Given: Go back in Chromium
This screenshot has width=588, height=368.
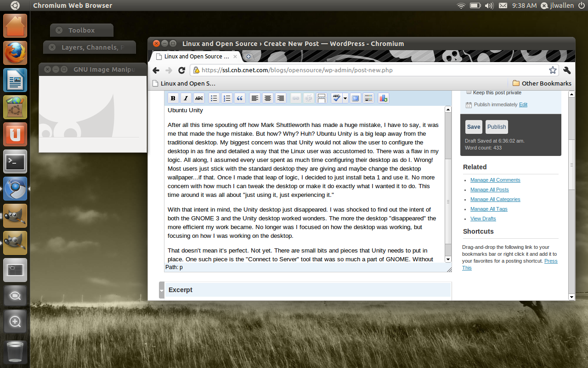Looking at the screenshot, I should (156, 70).
